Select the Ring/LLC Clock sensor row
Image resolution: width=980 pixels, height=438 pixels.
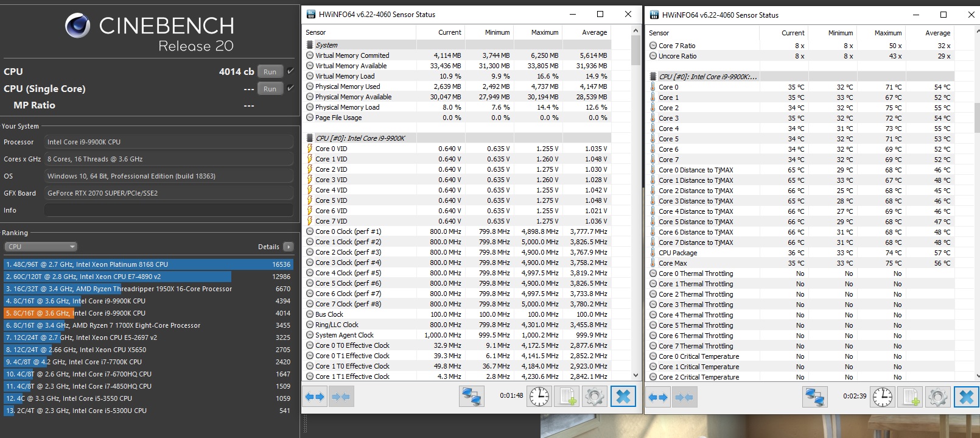pos(457,325)
